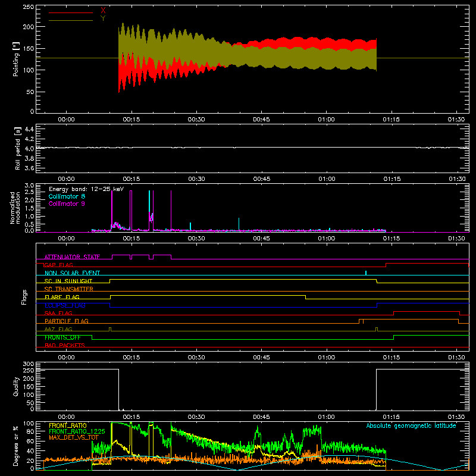
Task: Click the 00:30 tick under Roll period plot
Action: tap(196, 179)
